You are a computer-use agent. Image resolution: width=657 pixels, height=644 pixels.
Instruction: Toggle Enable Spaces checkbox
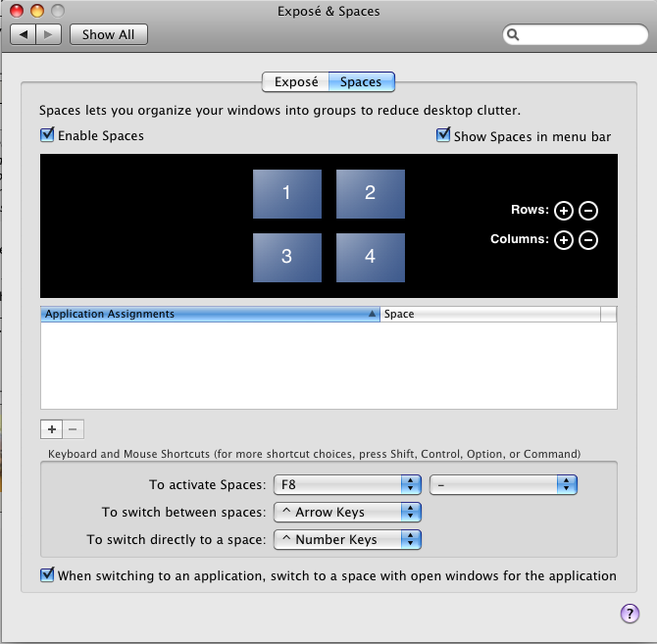point(47,135)
